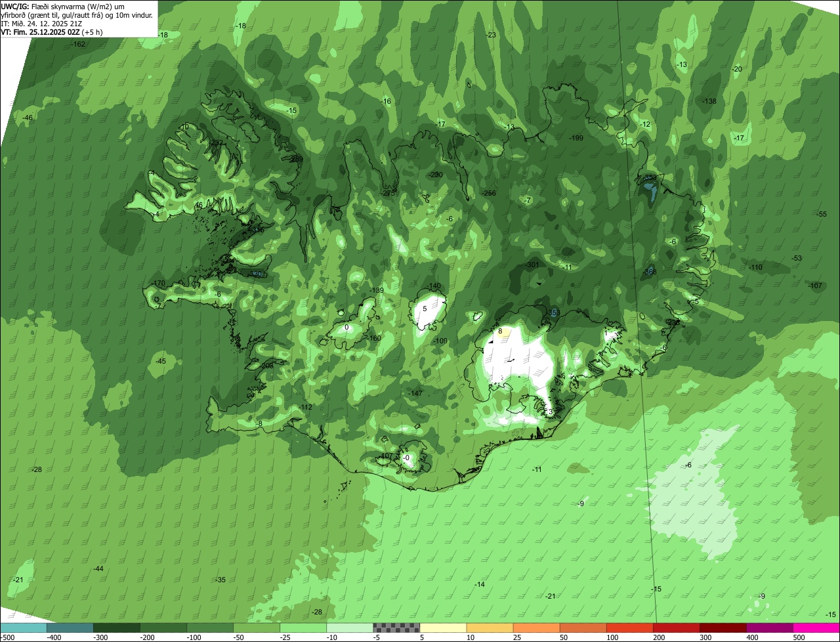Click the legend swatch between 200 and 300
Image resolution: width=840 pixels, height=642 pixels.
point(676,628)
